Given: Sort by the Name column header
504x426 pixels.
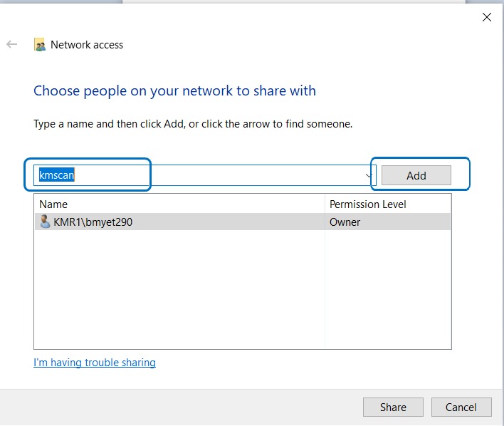Looking at the screenshot, I should point(53,204).
